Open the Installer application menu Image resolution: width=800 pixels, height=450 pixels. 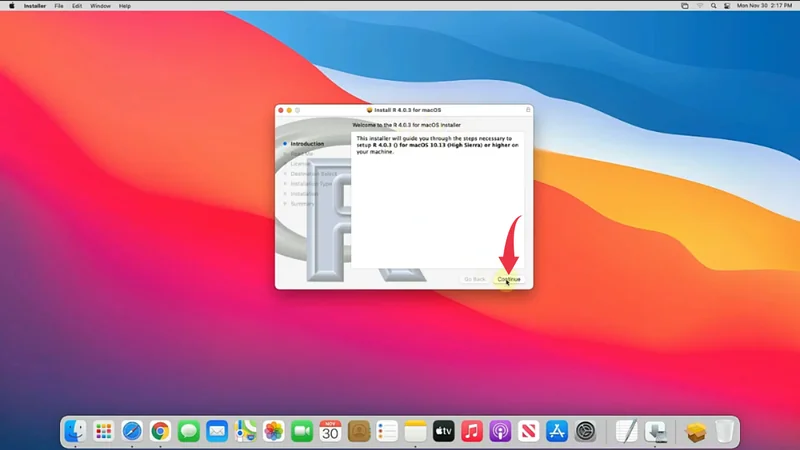pos(34,6)
